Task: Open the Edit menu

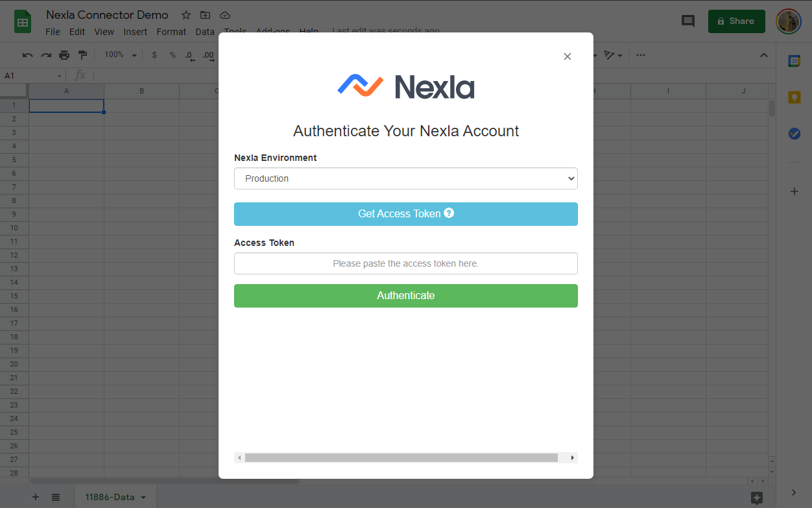Action: tap(77, 32)
